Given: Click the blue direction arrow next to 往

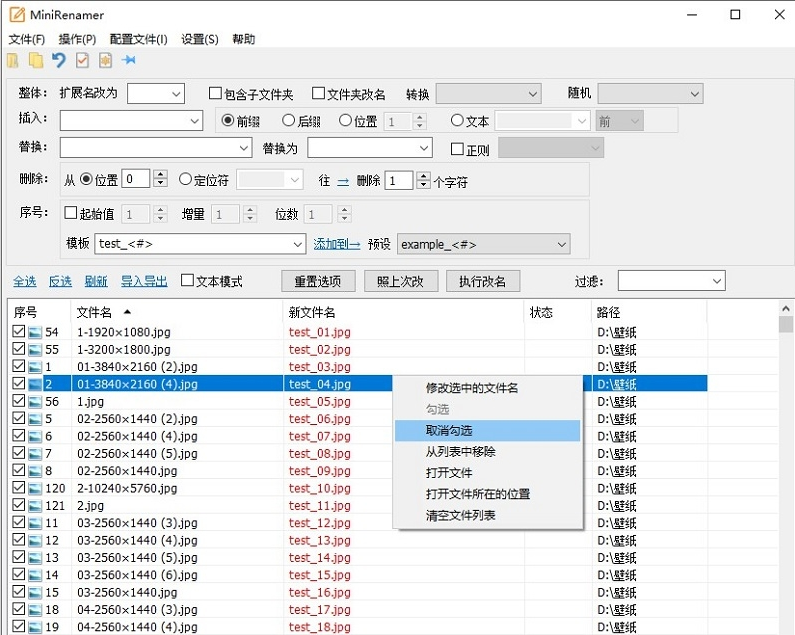Looking at the screenshot, I should tap(343, 181).
